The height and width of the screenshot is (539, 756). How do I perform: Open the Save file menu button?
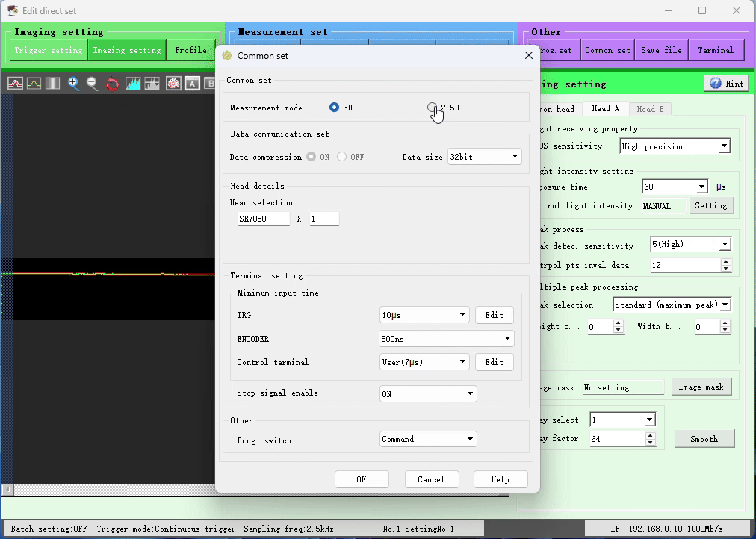point(661,50)
